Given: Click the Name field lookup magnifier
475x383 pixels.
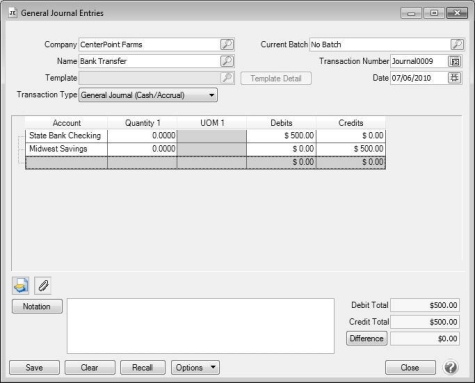Looking at the screenshot, I should 227,61.
